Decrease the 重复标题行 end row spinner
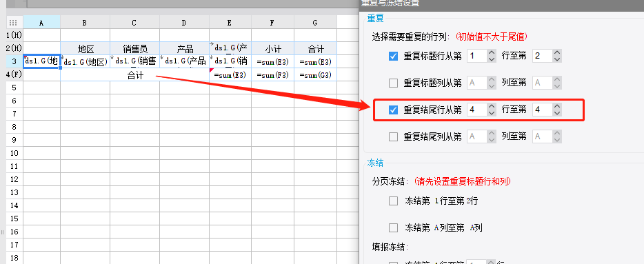Image resolution: width=644 pixels, height=264 pixels. (x=557, y=59)
